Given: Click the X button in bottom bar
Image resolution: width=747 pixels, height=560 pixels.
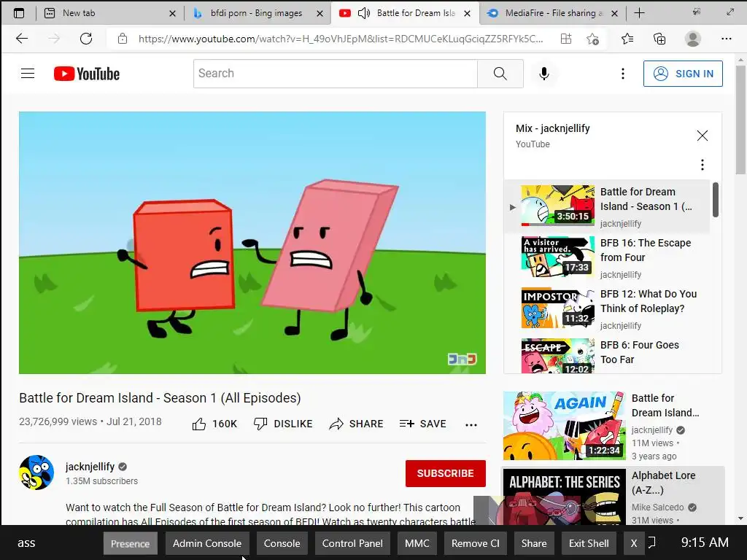Looking at the screenshot, I should click(x=634, y=543).
